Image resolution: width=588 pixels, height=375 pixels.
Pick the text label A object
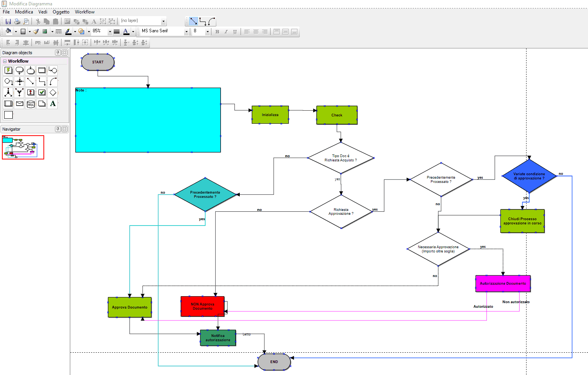53,103
